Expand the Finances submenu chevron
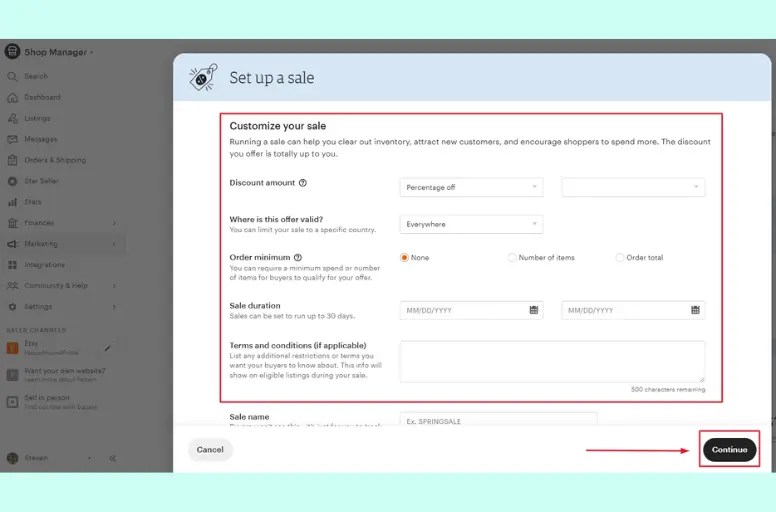The width and height of the screenshot is (776, 512). pyautogui.click(x=114, y=223)
